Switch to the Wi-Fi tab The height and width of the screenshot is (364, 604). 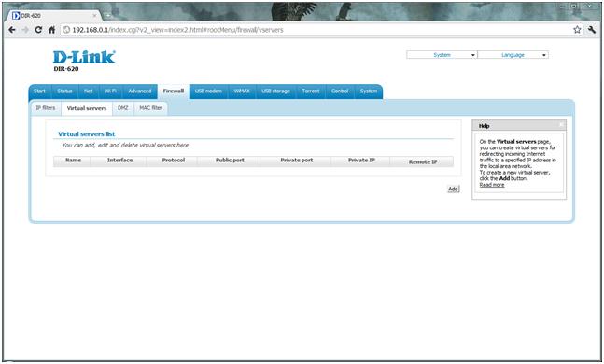point(110,91)
